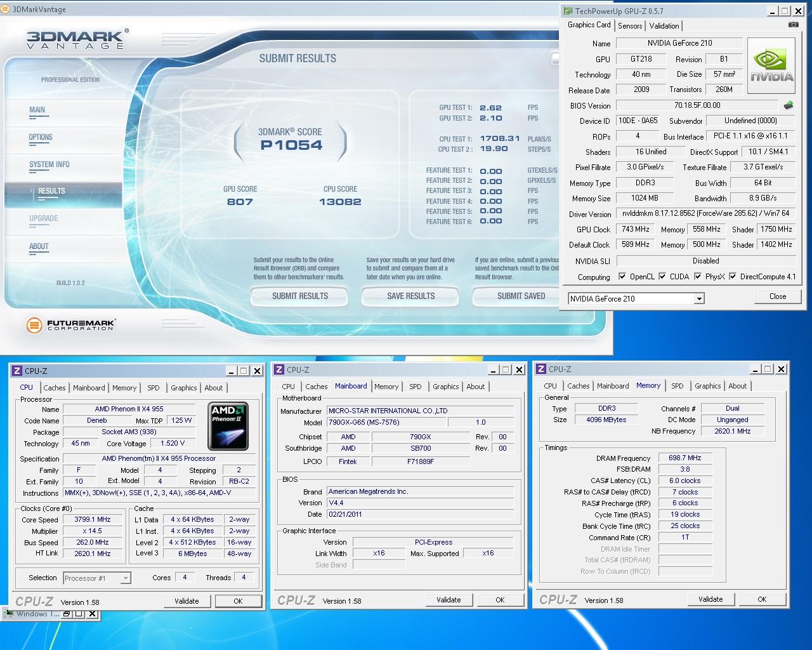The image size is (812, 650).
Task: Switch to the Sensors tab in GPU-Z
Action: click(x=630, y=26)
